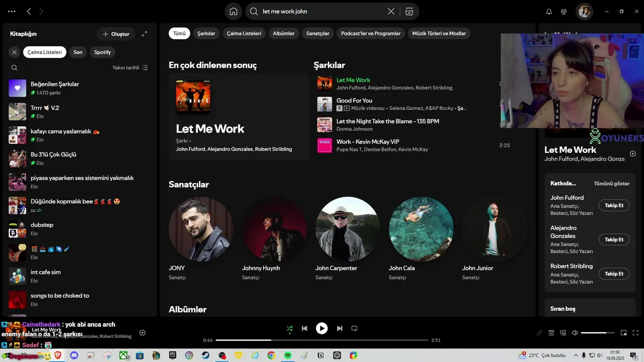Select Podcast'ler ve Programlar tab

[x=371, y=33]
